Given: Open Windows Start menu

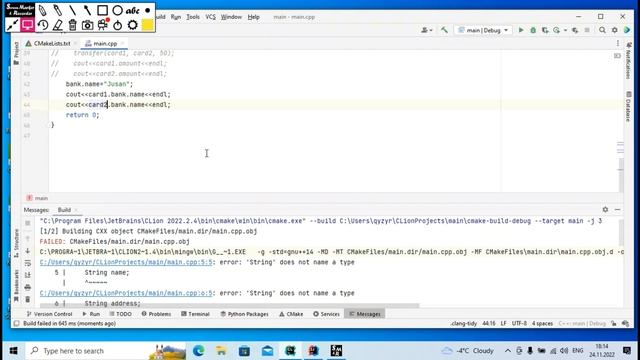Looking at the screenshot, I should point(13,351).
